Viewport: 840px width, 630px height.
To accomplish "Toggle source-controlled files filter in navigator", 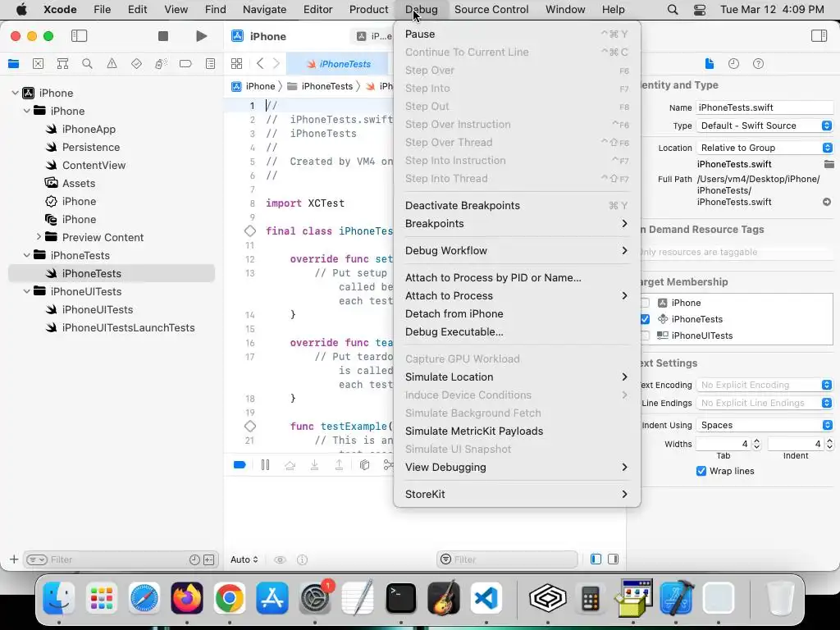I will coord(209,559).
